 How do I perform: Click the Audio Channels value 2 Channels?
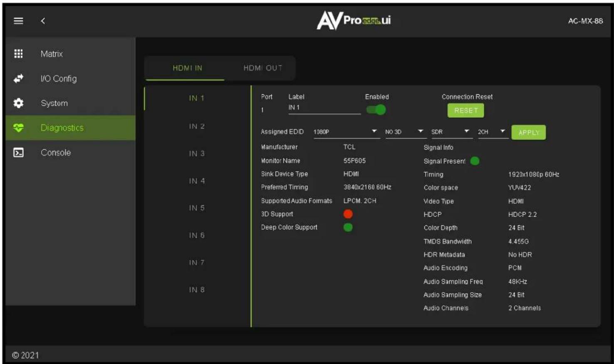[x=525, y=308]
